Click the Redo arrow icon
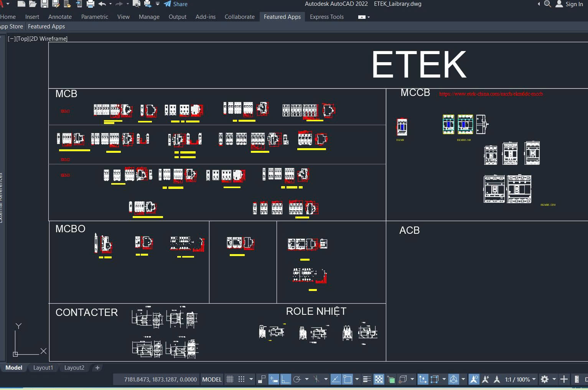Image resolution: width=588 pixels, height=390 pixels. pos(119,4)
